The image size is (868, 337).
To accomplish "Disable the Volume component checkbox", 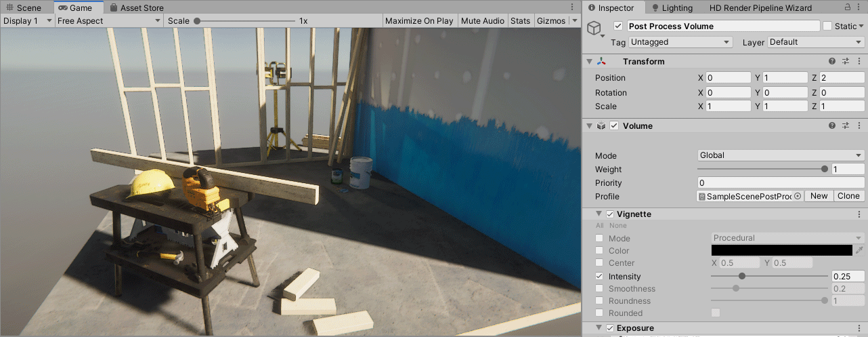I will 614,125.
